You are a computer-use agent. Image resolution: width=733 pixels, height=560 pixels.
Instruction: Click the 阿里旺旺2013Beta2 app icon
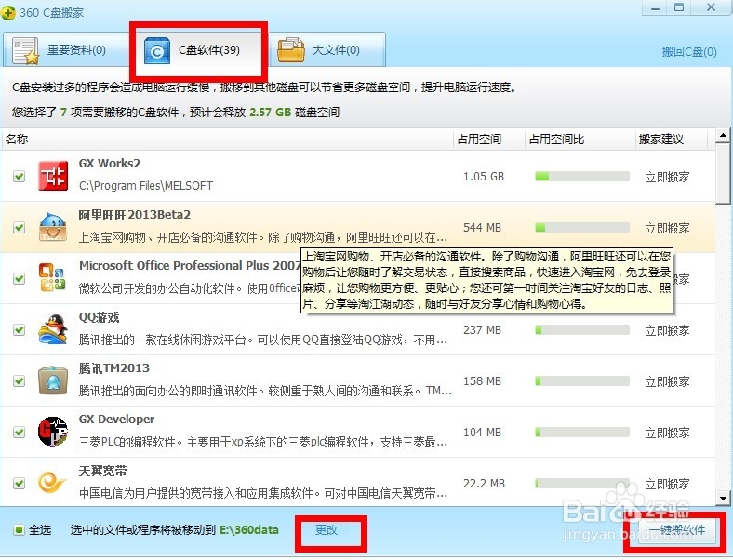53,227
